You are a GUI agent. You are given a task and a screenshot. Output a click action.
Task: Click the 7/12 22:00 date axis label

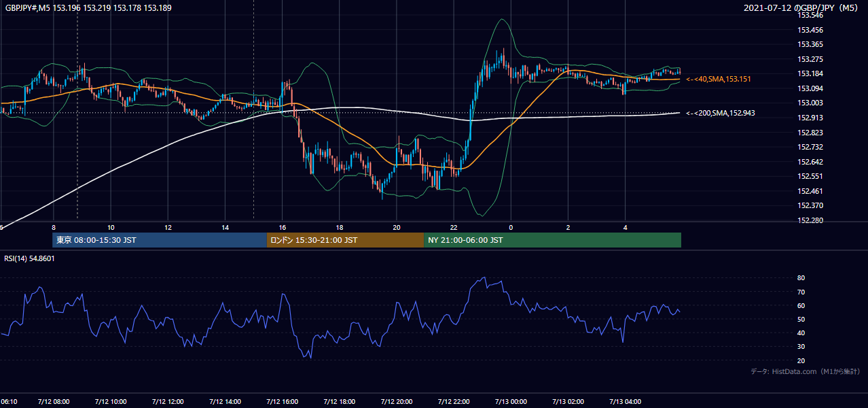pyautogui.click(x=454, y=402)
